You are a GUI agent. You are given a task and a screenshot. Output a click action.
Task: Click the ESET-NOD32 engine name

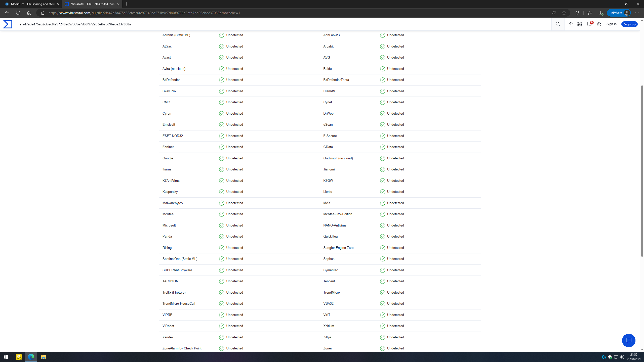point(173,136)
